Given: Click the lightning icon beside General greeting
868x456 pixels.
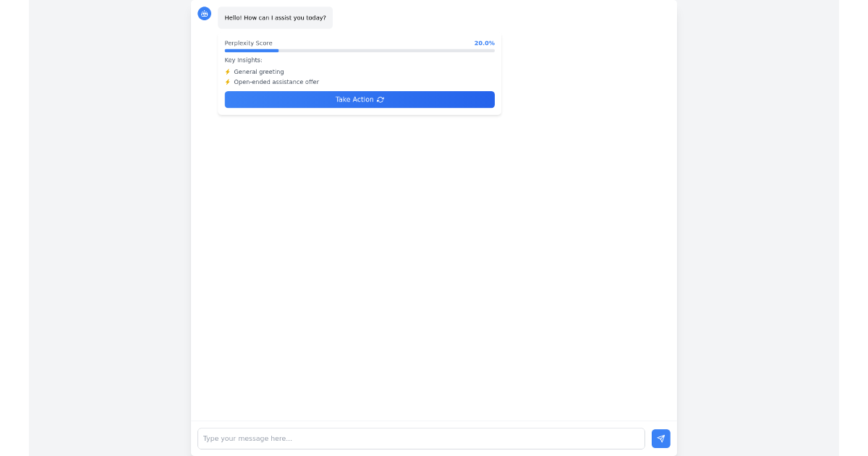Looking at the screenshot, I should (227, 72).
